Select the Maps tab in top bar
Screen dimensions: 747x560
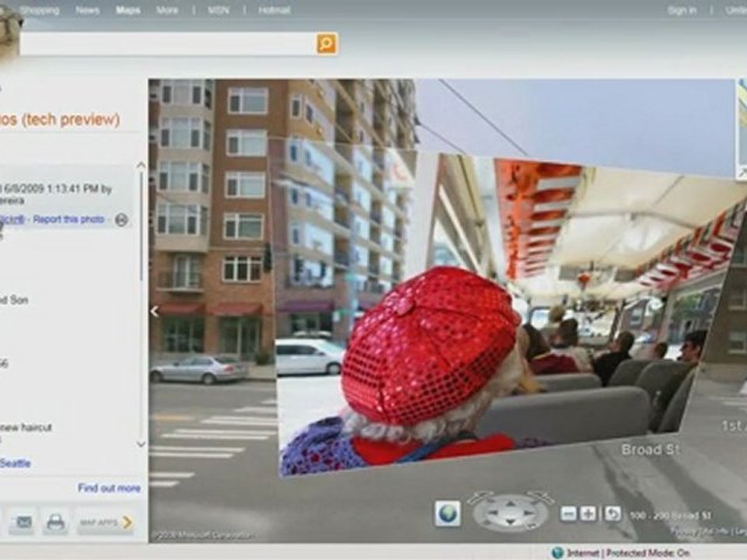pos(128,10)
